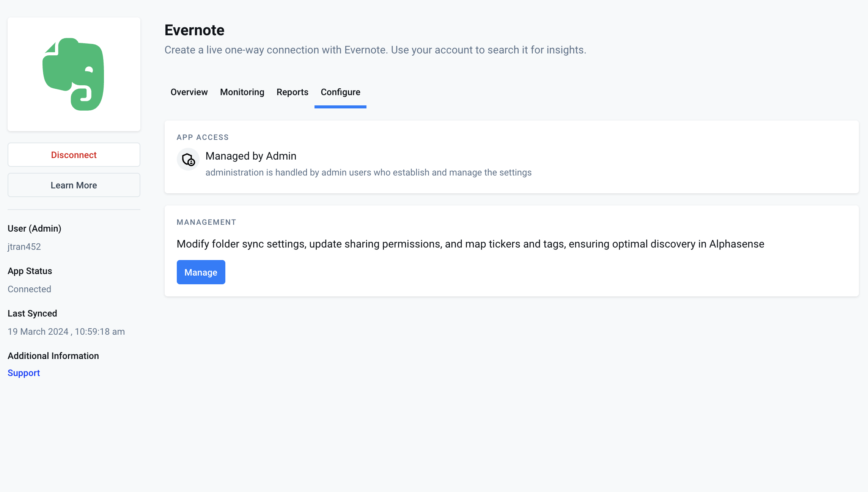Click the last synced timestamp
Image resolution: width=868 pixels, height=492 pixels.
(x=66, y=332)
